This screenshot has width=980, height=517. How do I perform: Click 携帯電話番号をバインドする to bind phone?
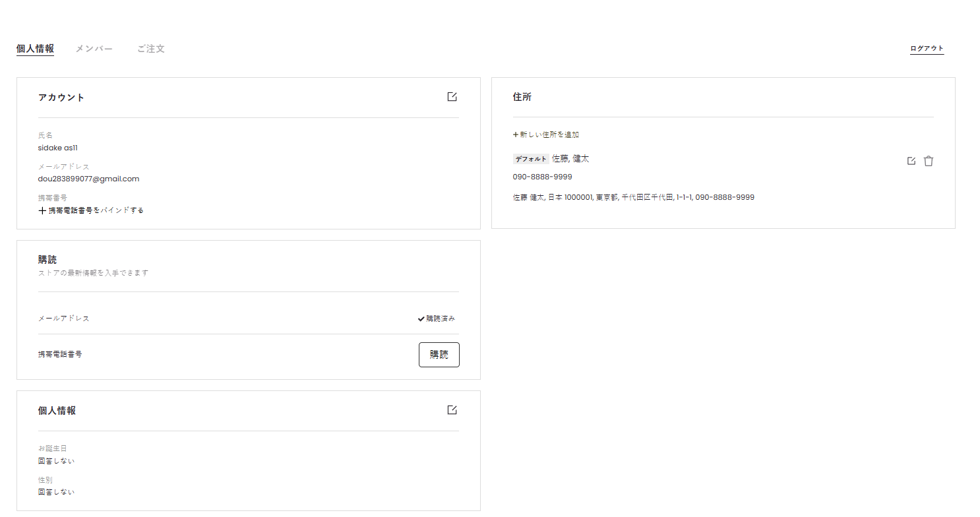point(91,210)
